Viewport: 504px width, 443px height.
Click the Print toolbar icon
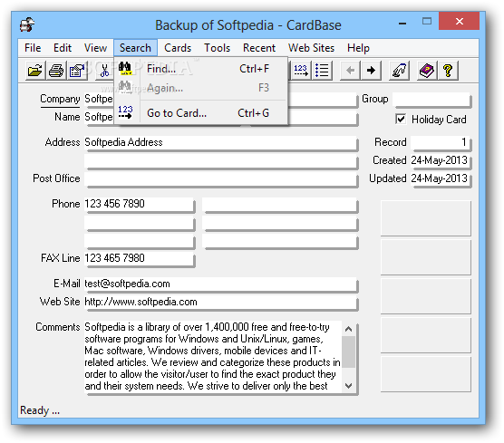click(56, 70)
